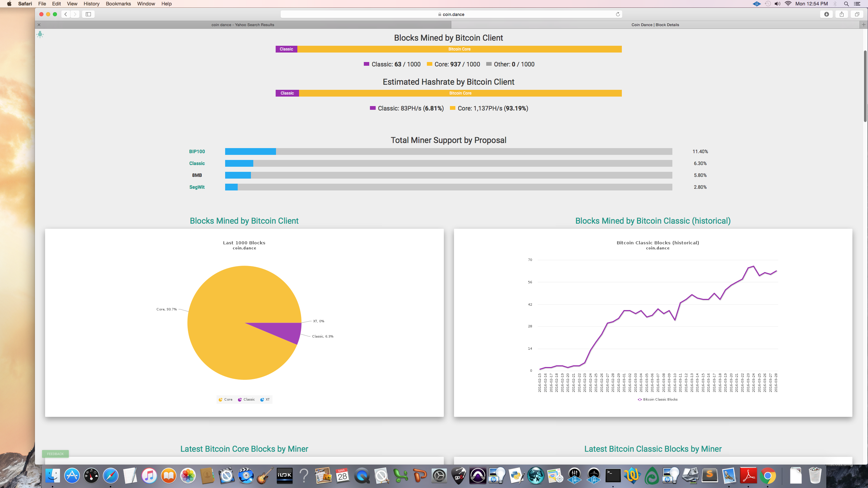Screen dimensions: 868x488
Task: Open the Wi-Fi status menu
Action: 788,4
